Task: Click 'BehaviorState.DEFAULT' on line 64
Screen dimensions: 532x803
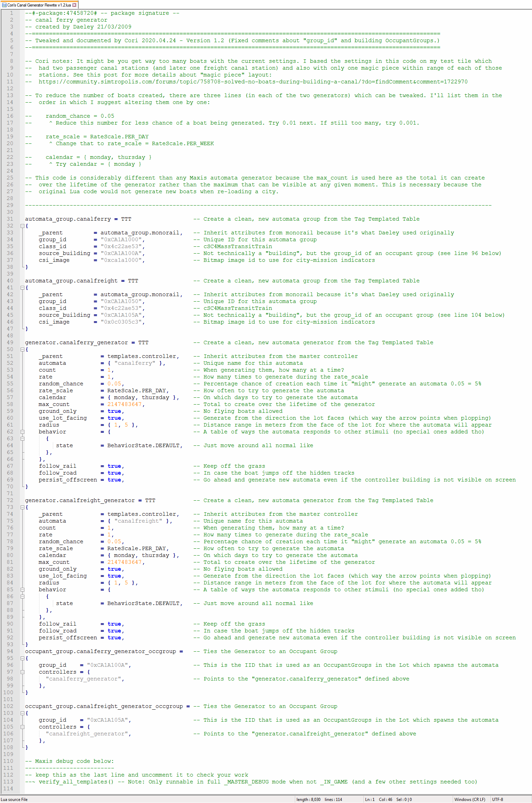Action: click(143, 445)
